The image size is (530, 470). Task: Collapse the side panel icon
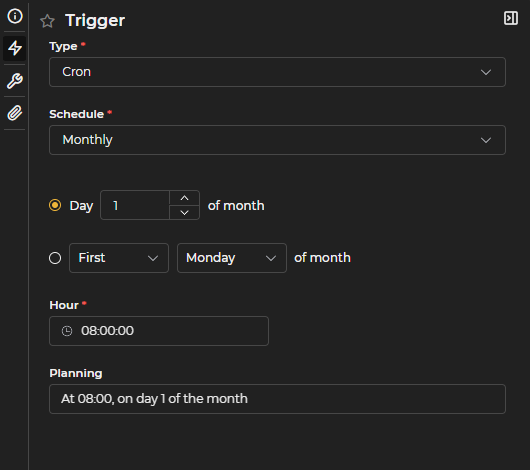tap(511, 18)
